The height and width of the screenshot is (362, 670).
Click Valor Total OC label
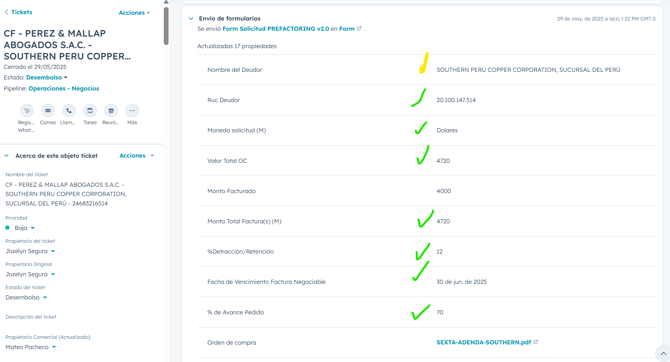click(227, 161)
